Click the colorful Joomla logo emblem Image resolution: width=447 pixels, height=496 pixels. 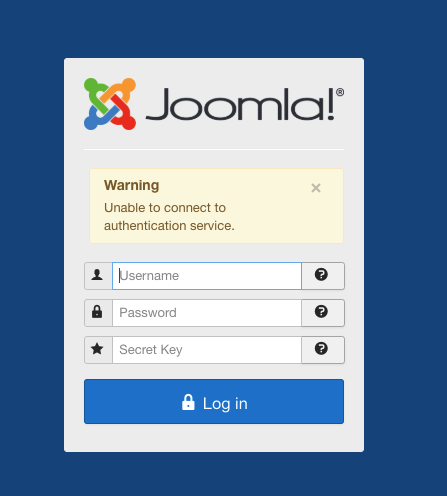[110, 104]
